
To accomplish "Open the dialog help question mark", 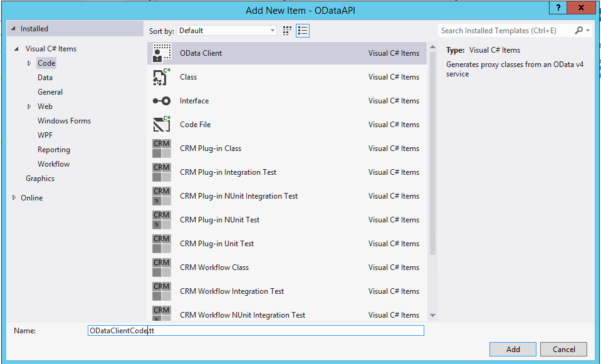I will click(x=558, y=8).
